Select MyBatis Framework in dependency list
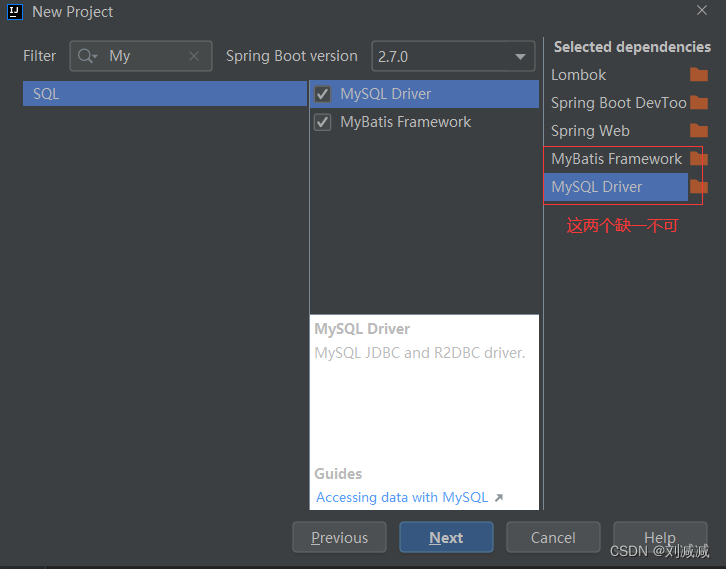The image size is (726, 569). pyautogui.click(x=405, y=122)
